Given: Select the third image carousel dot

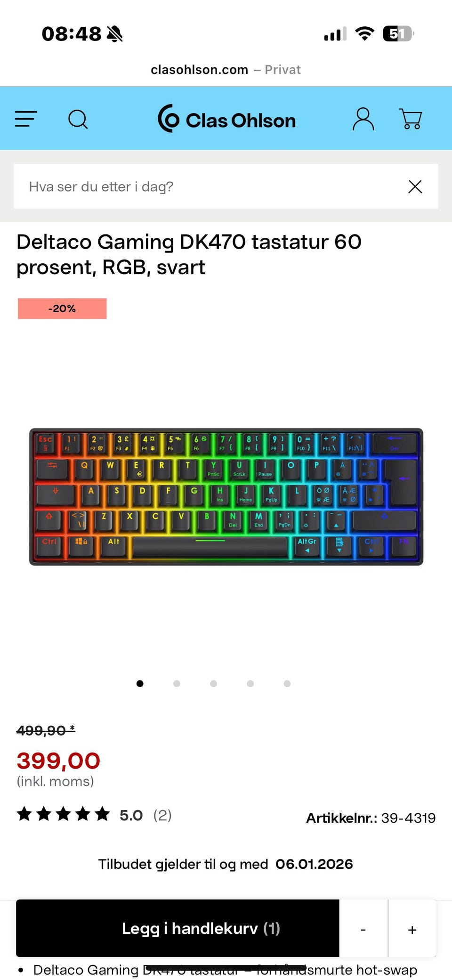Looking at the screenshot, I should 213,683.
